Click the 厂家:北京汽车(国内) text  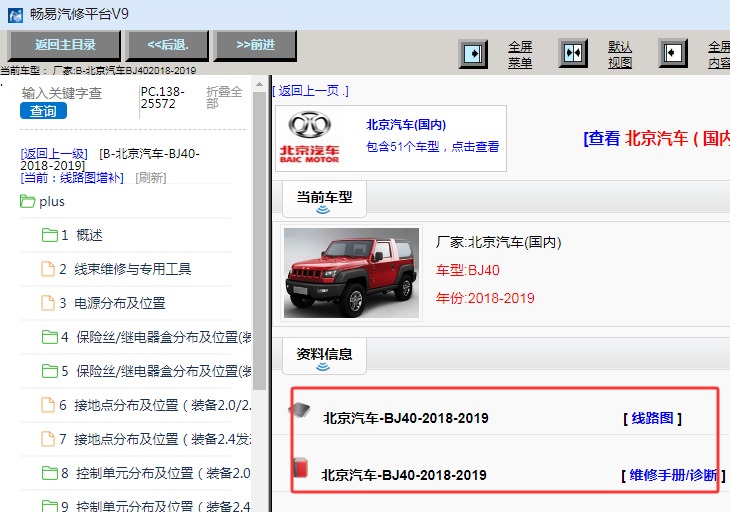[x=499, y=242]
